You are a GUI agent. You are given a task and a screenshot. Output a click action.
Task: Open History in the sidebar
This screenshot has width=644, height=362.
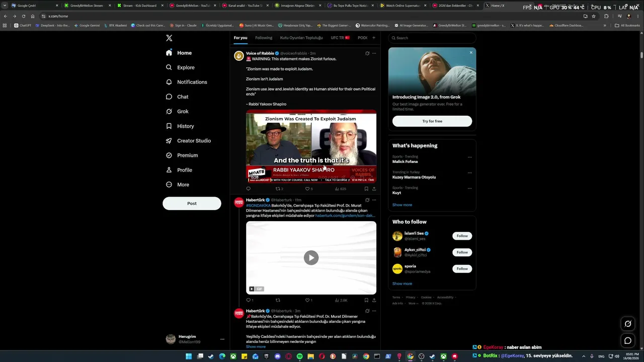tap(180, 126)
